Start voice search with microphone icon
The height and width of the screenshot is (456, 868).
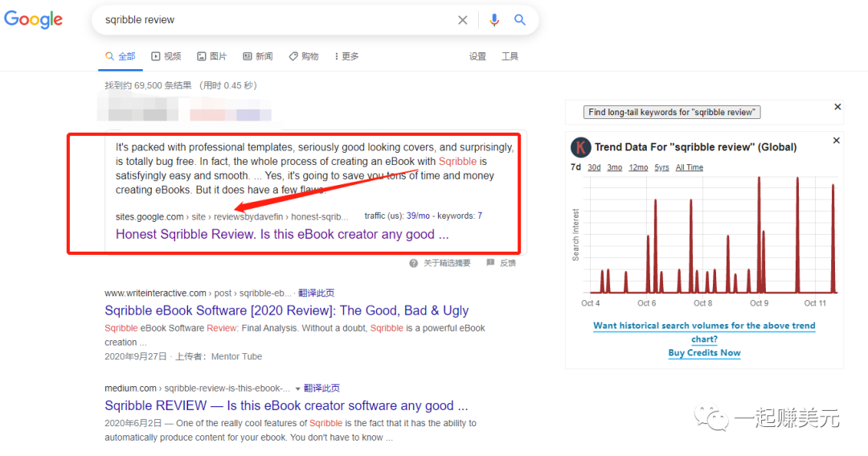(493, 20)
